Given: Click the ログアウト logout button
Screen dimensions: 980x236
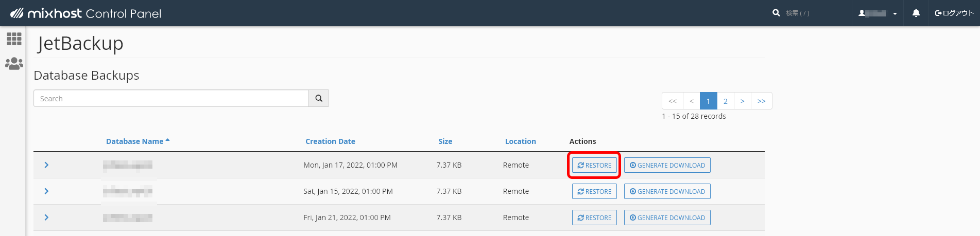Looking at the screenshot, I should [954, 13].
